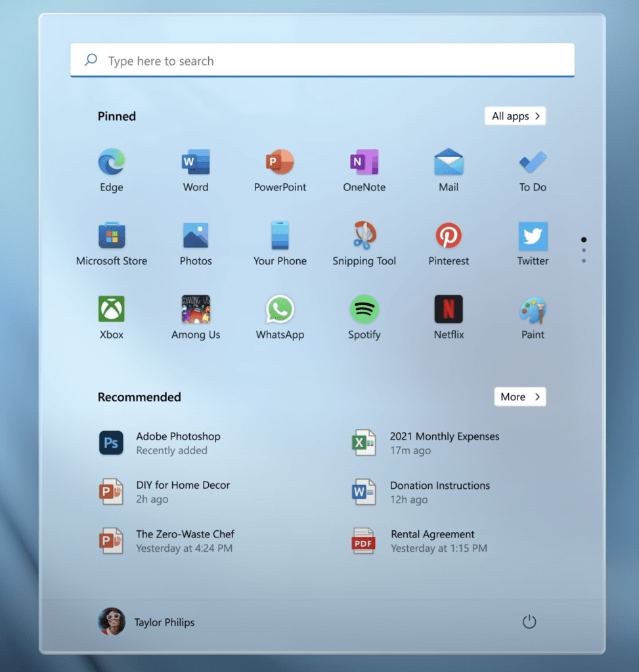Launch the Spotify app

[364, 308]
